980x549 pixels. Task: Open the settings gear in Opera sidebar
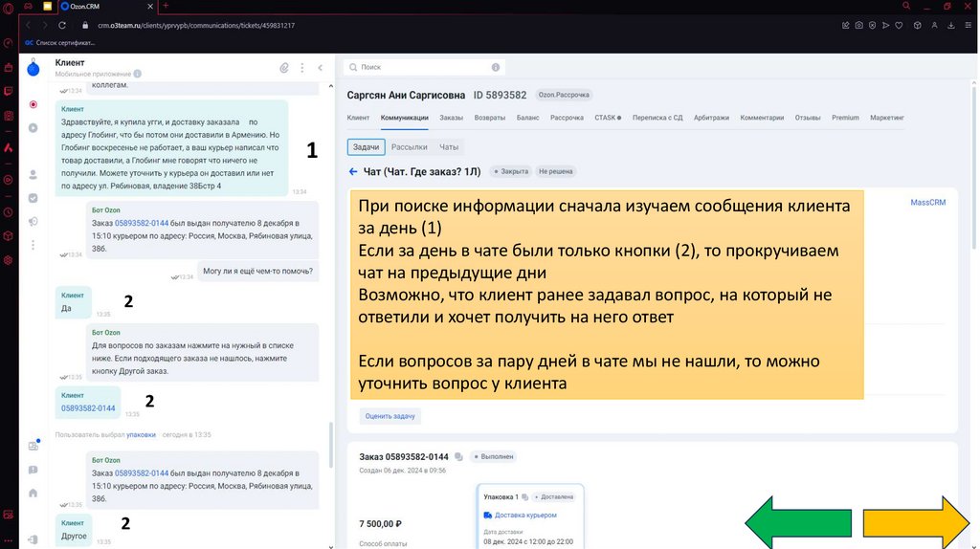coord(8,260)
